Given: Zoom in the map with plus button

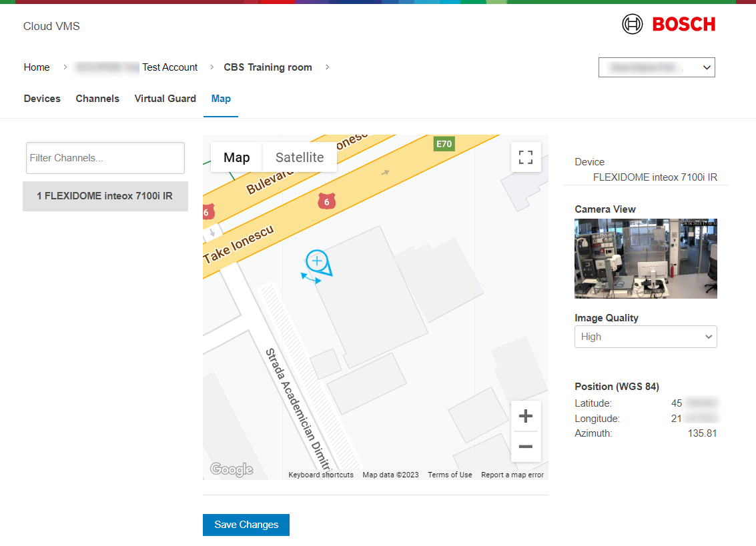Looking at the screenshot, I should click(x=526, y=417).
